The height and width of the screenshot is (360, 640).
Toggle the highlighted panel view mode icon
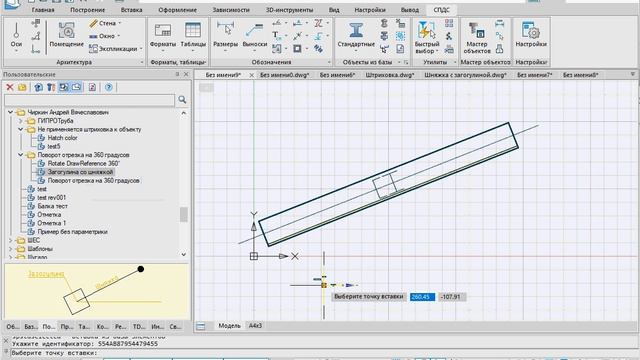64,87
